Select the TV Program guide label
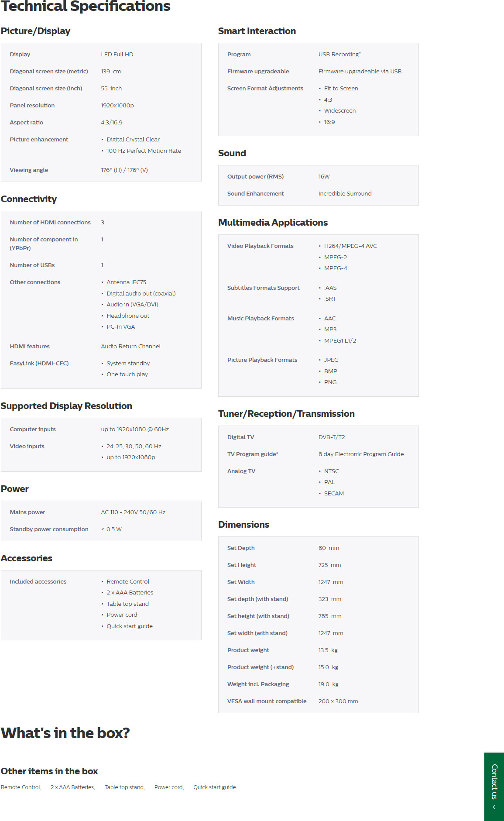Screen dimensions: 504x821 tap(252, 454)
